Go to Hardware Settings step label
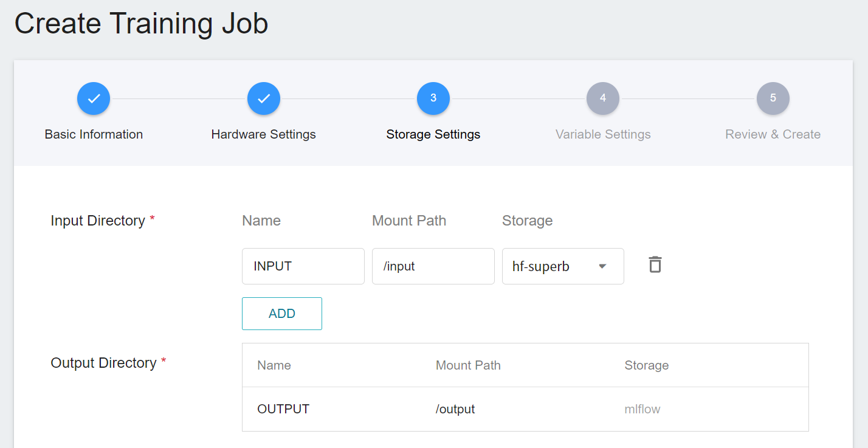Image resolution: width=868 pixels, height=448 pixels. [264, 134]
